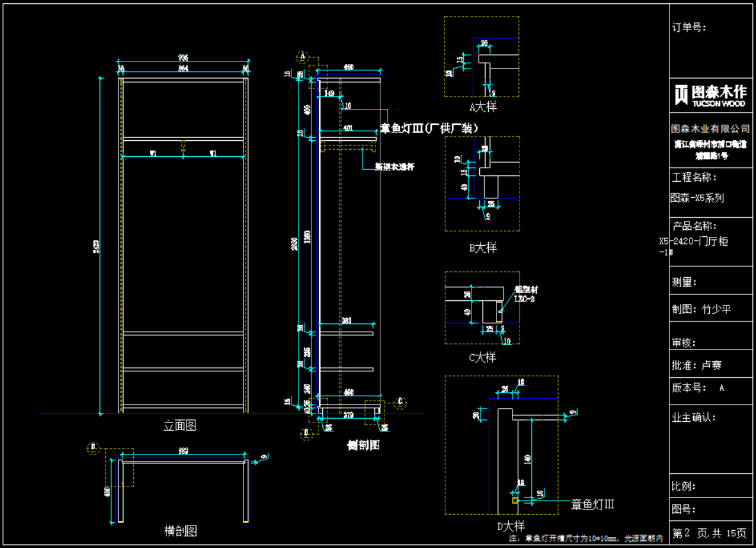
Task: Click the 横剖图 cross section label
Action: 180,531
